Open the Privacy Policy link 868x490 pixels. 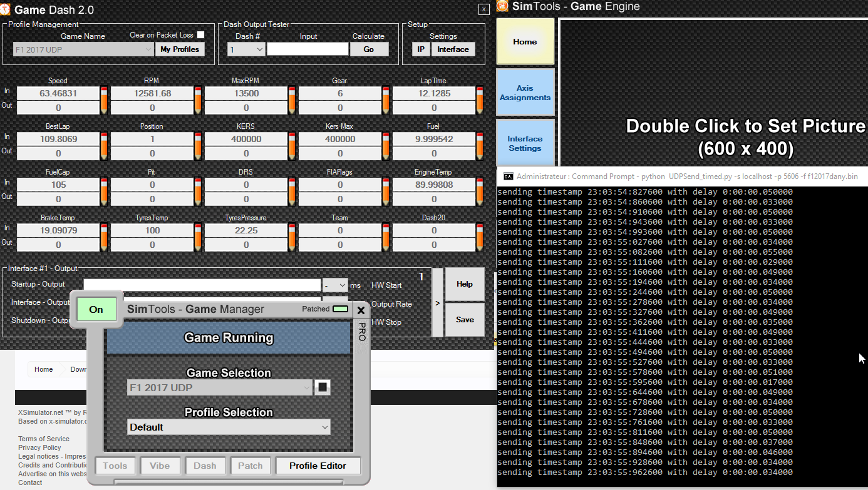39,447
